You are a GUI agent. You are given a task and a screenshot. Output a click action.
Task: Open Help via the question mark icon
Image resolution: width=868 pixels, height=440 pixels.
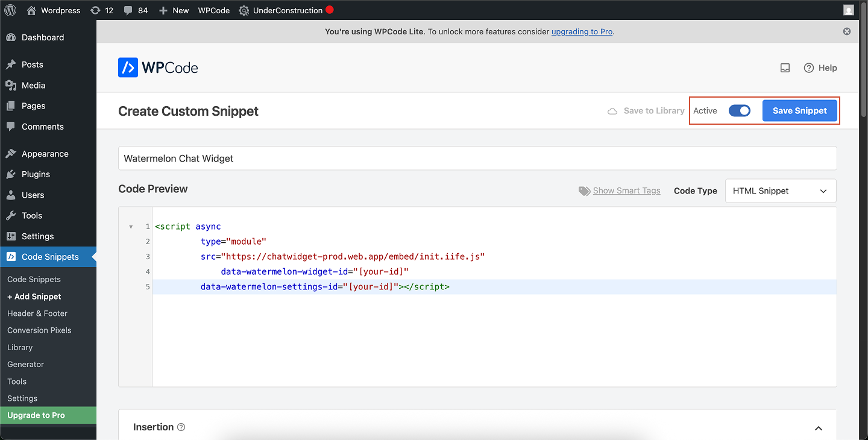pyautogui.click(x=810, y=68)
